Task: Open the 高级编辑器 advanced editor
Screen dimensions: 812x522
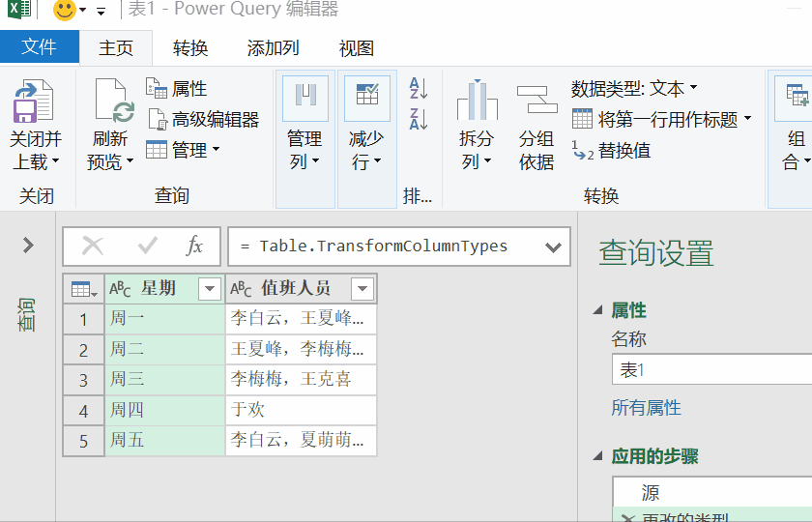Action: pos(204,119)
